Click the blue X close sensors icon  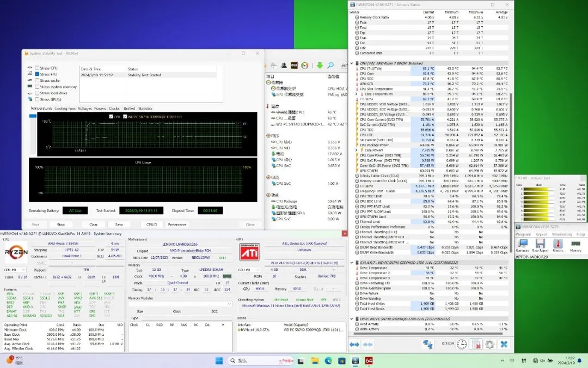coord(504,345)
